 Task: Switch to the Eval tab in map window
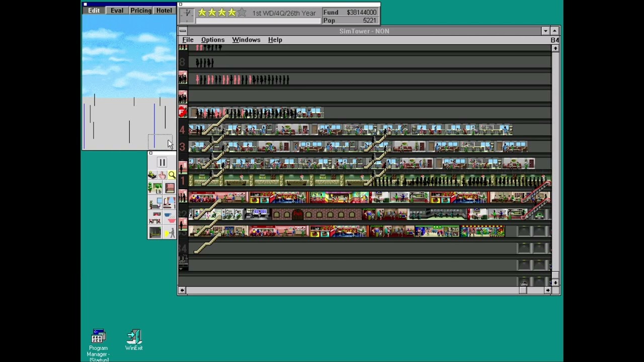pos(117,11)
